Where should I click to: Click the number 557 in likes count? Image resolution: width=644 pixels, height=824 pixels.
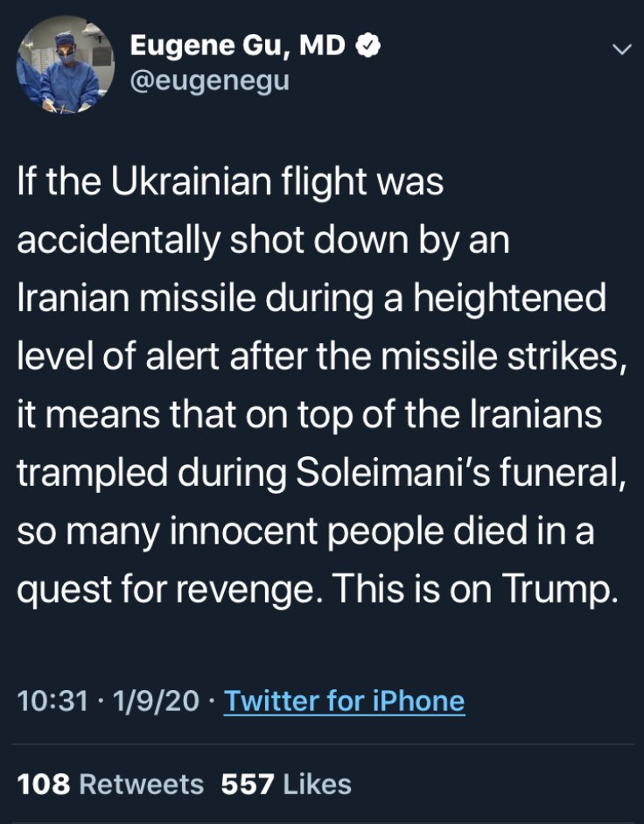tap(248, 784)
